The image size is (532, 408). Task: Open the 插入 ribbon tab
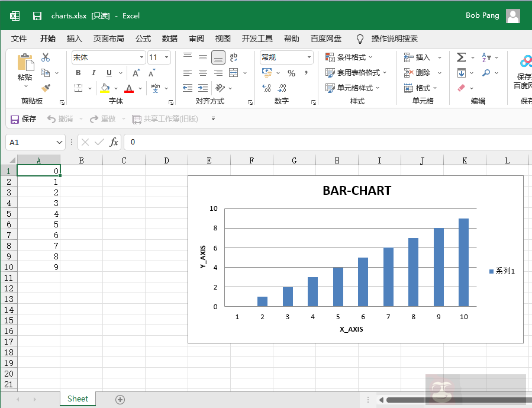pyautogui.click(x=75, y=38)
